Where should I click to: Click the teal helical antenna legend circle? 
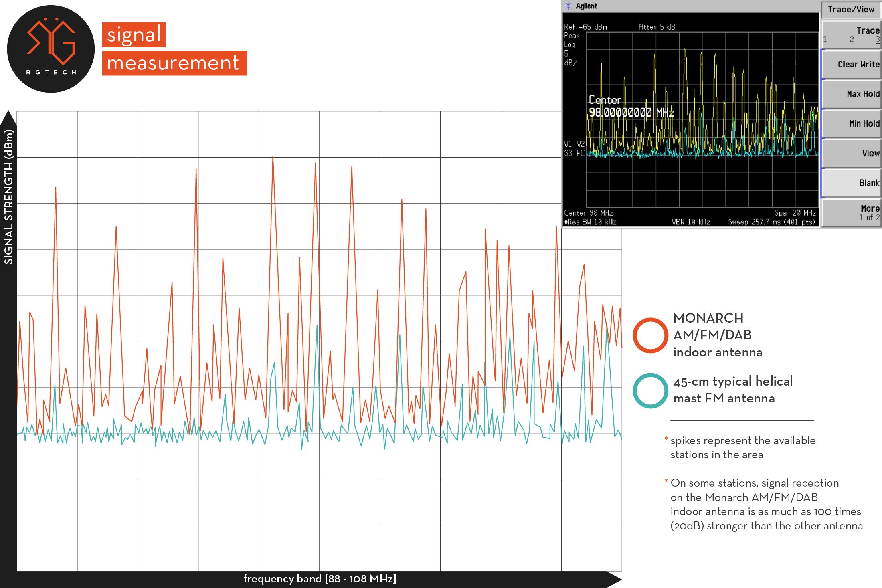[x=650, y=390]
